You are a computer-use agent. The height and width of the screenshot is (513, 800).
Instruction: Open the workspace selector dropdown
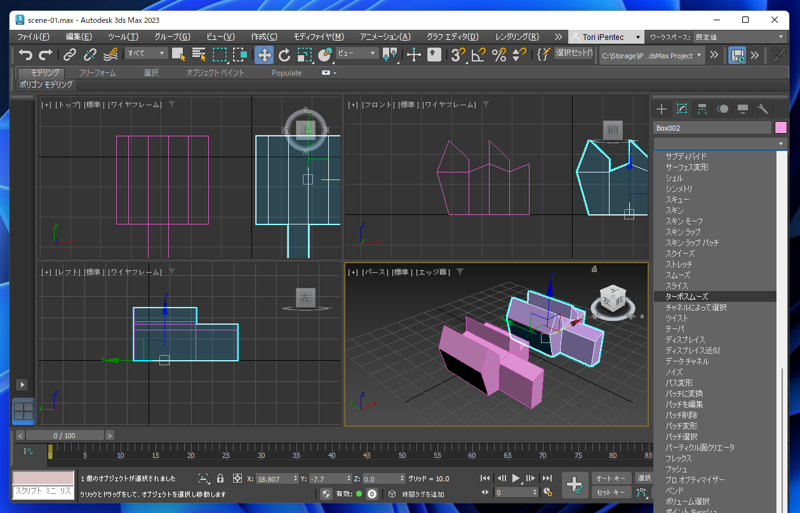739,37
